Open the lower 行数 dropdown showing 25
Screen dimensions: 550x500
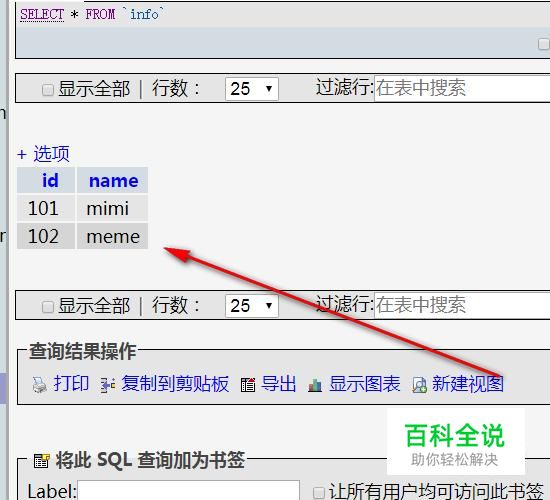tap(252, 306)
